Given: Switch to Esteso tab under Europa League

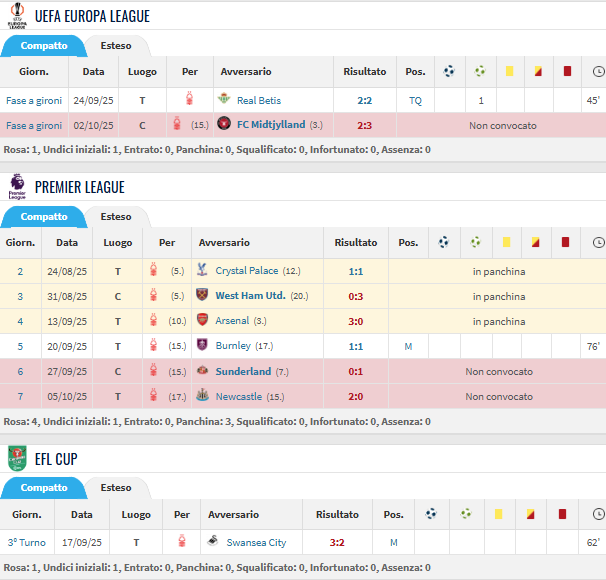Looking at the screenshot, I should (116, 46).
